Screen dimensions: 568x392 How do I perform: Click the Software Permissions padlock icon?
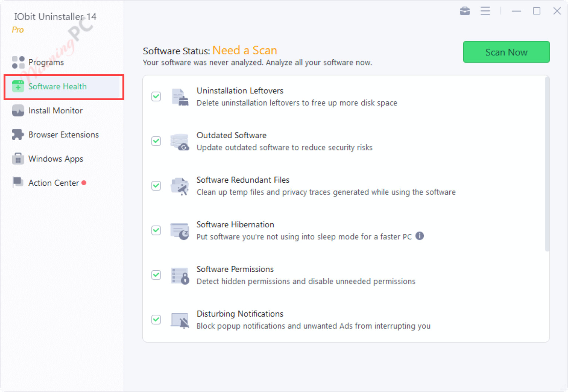pyautogui.click(x=180, y=275)
